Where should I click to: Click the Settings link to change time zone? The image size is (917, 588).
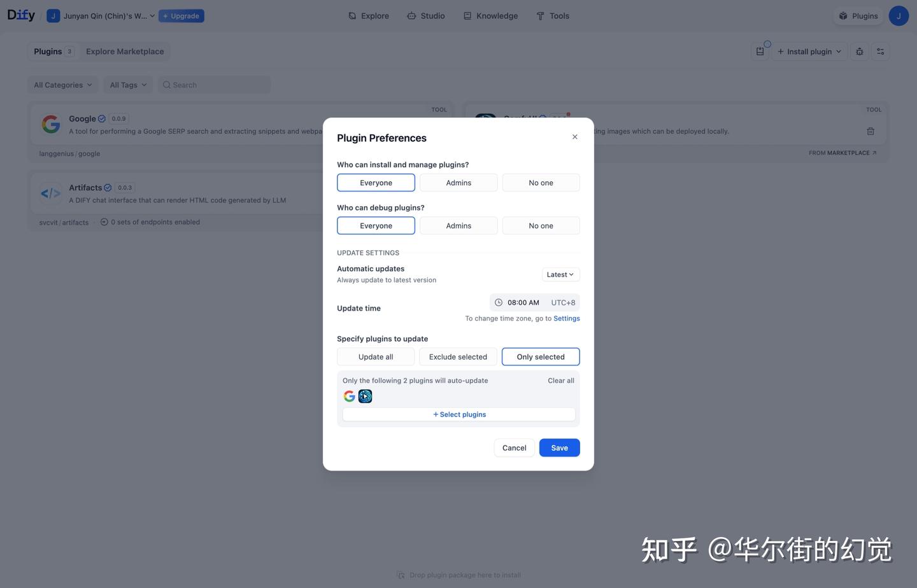[x=566, y=318]
